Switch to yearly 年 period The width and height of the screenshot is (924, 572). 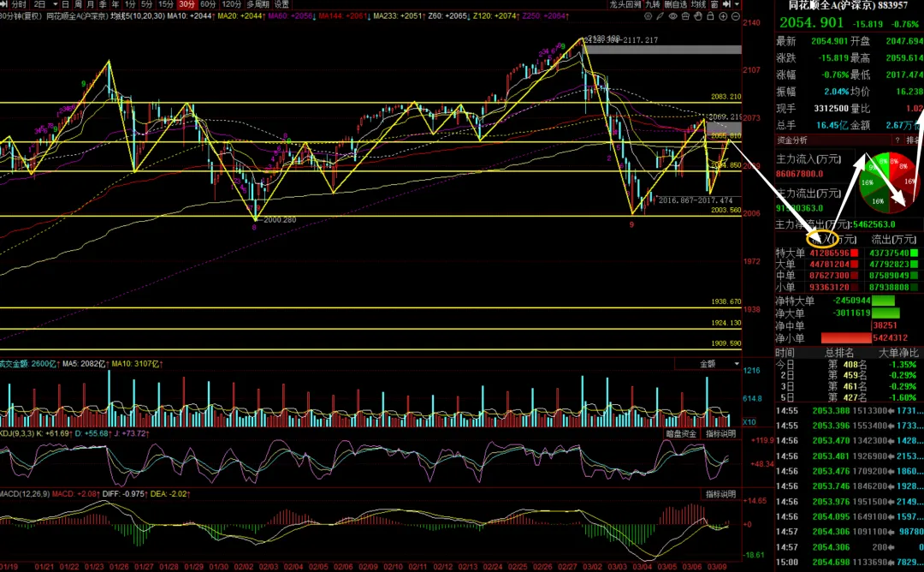[115, 4]
